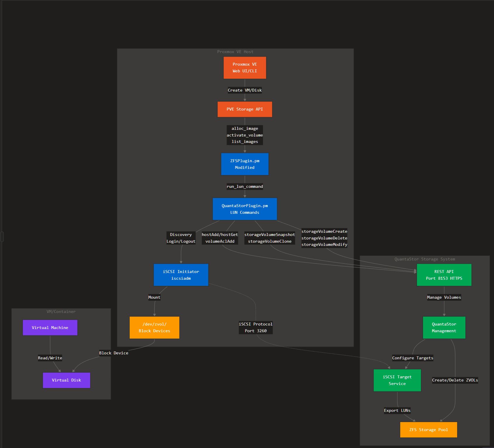Click the side panel handle on left edge
Screen dimensions: 494x448
pos(2,237)
